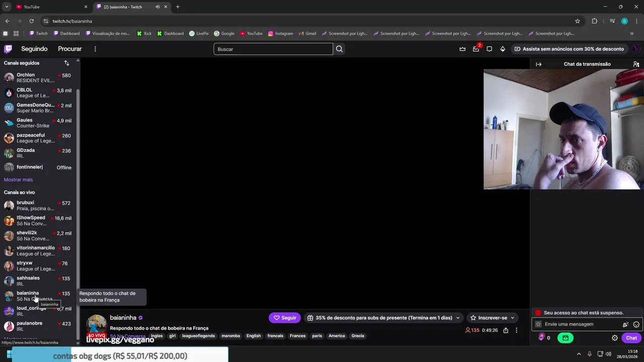
Task: Open Seguindo navigation item
Action: (34, 49)
